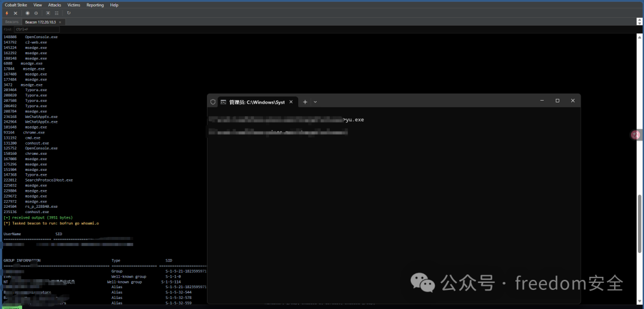Image resolution: width=644 pixels, height=309 pixels.
Task: Click the S-1-1-0 SID value
Action: click(173, 277)
